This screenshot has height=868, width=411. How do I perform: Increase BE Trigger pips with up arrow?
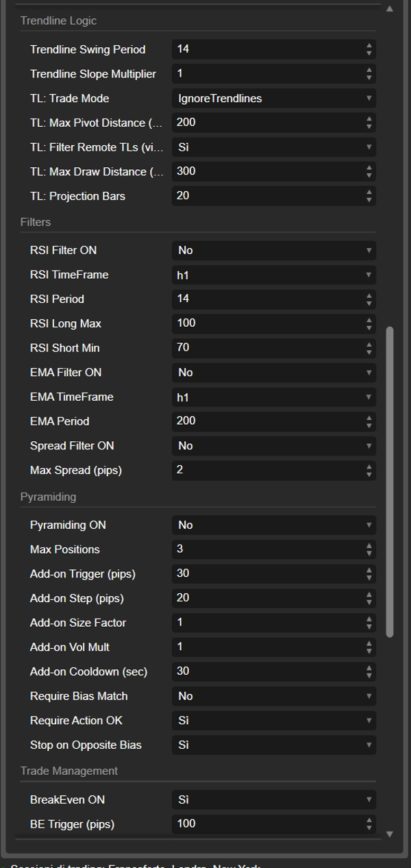coord(369,821)
